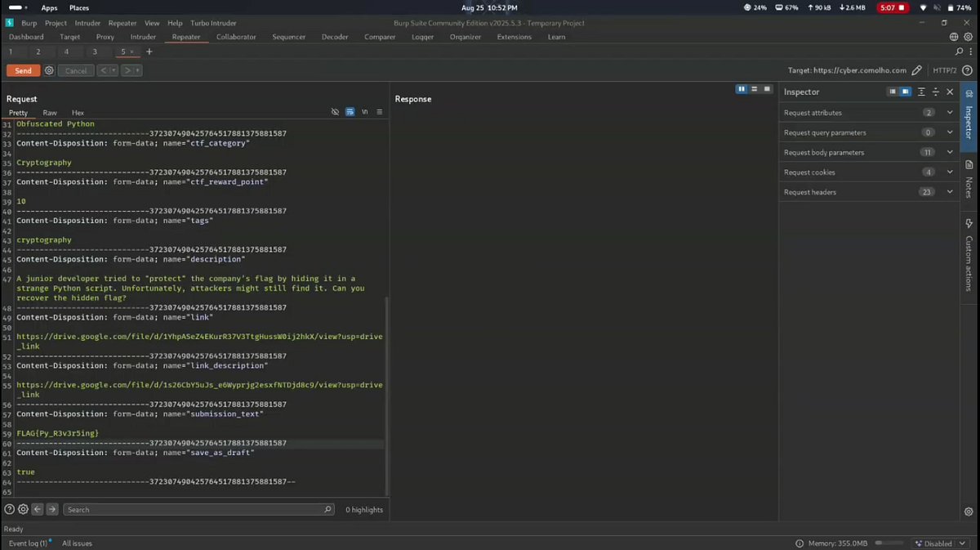The width and height of the screenshot is (980, 550).
Task: Open Repeater help question mark icon
Action: (x=968, y=70)
